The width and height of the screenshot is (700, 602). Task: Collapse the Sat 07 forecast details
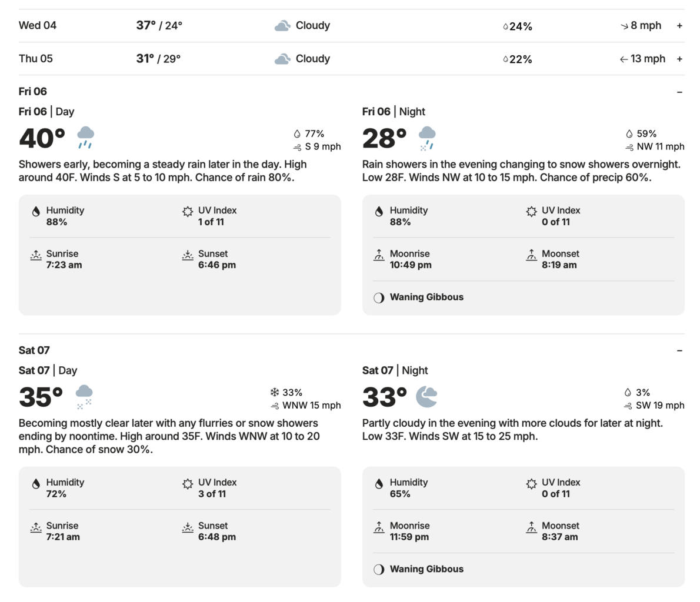[x=679, y=350]
